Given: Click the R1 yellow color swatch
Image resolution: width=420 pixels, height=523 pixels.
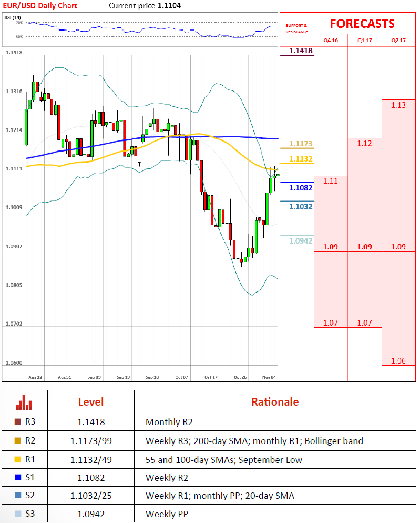Looking at the screenshot, I should (x=18, y=460).
